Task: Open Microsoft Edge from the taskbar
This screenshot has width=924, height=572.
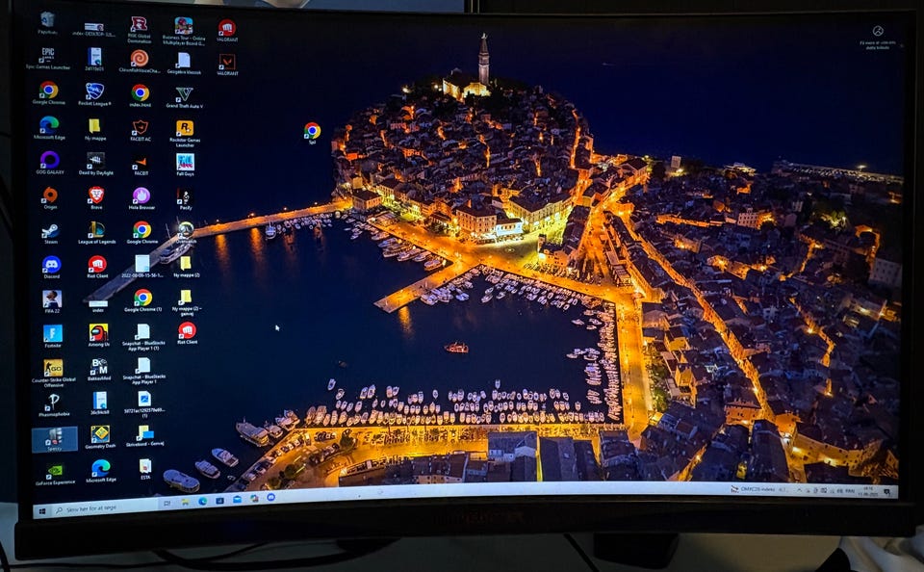Action: (202, 501)
